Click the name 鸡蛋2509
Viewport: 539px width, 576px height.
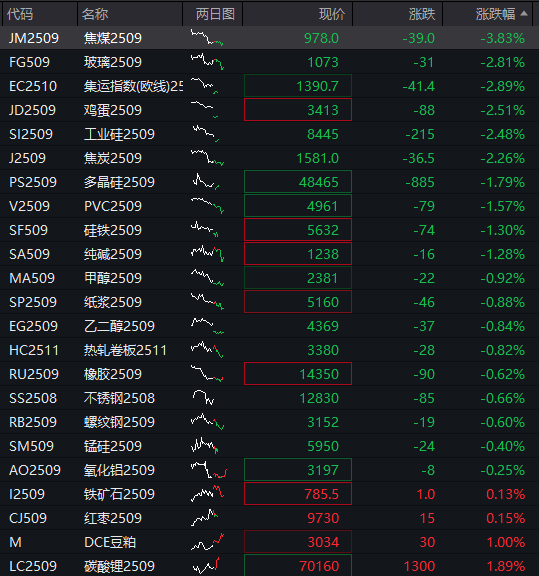pos(112,110)
